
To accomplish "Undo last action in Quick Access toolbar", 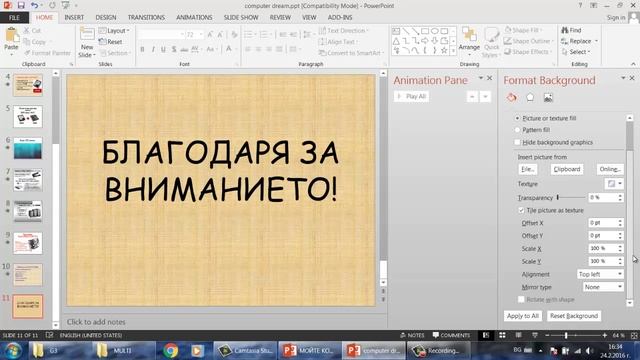I will 35,5.
